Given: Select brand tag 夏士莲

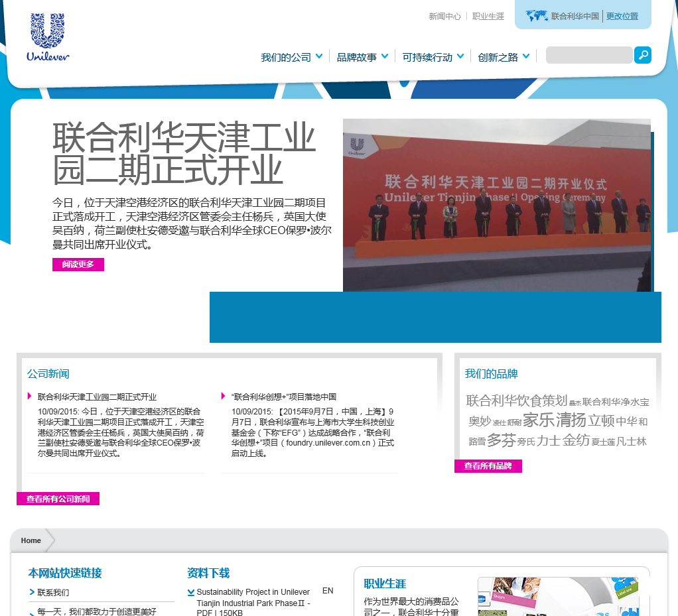Looking at the screenshot, I should pos(603,442).
